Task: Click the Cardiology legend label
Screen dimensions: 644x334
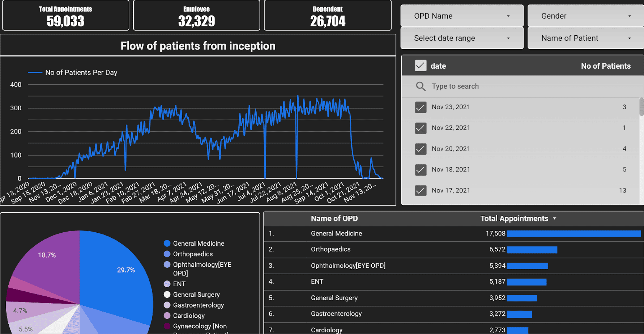Action: point(189,316)
